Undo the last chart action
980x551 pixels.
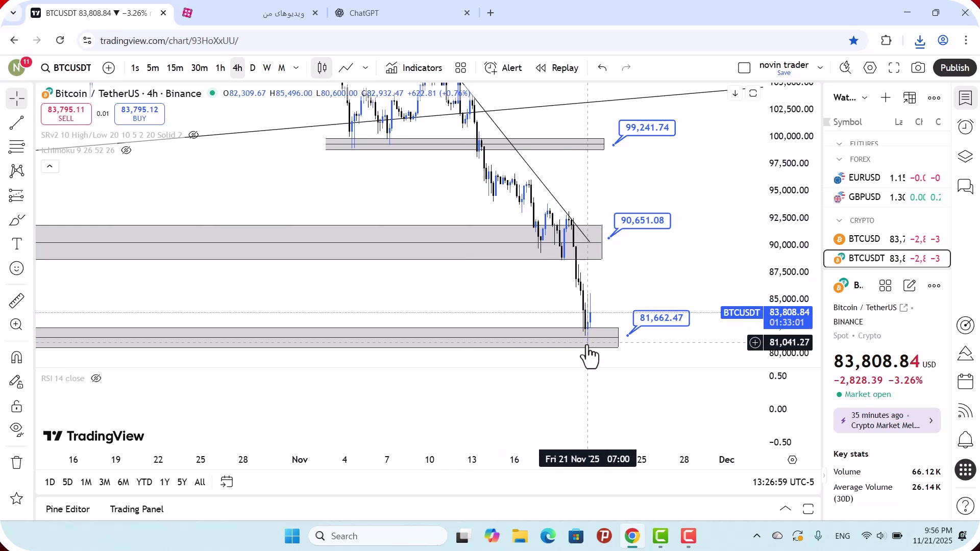point(602,68)
